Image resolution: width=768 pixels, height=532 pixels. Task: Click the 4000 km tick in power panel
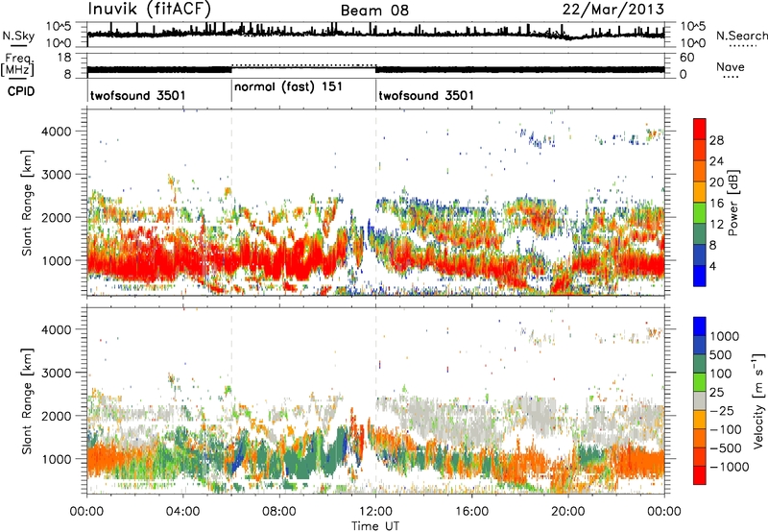[57, 132]
